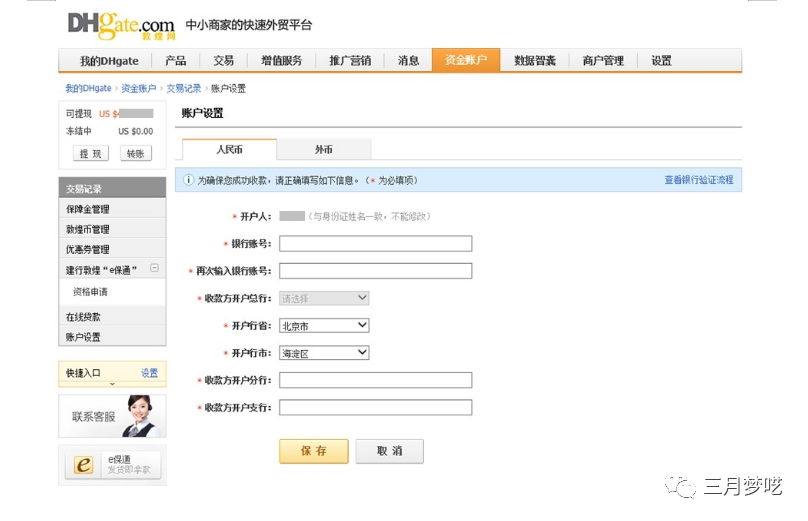
Task: Switch to the 外币 tab
Action: (323, 149)
